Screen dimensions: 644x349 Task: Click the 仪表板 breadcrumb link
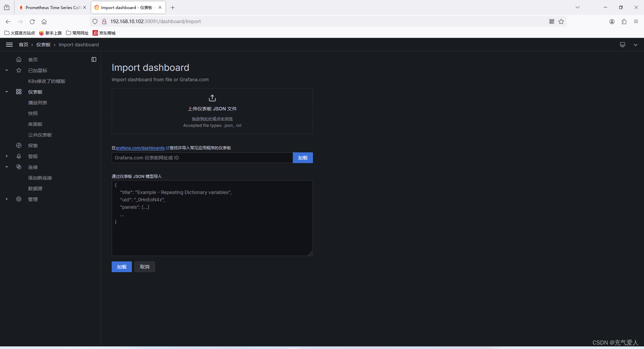(x=43, y=45)
